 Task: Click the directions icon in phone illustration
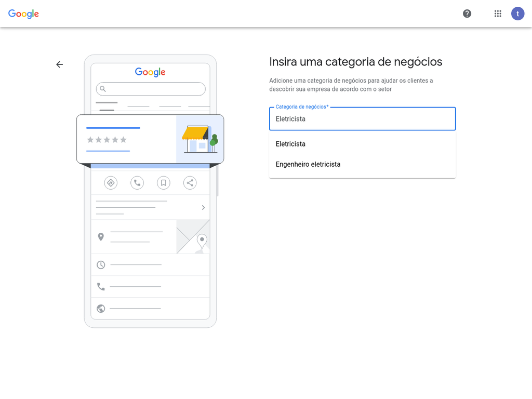point(111,183)
